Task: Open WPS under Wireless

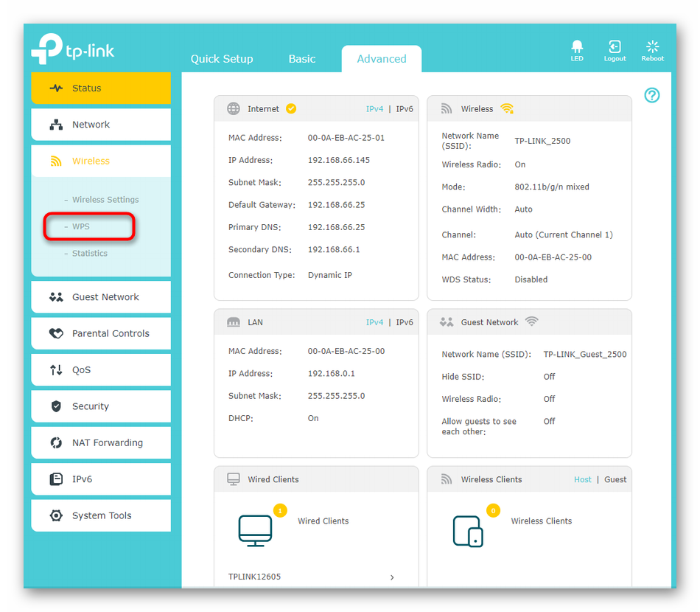Action: tap(81, 226)
